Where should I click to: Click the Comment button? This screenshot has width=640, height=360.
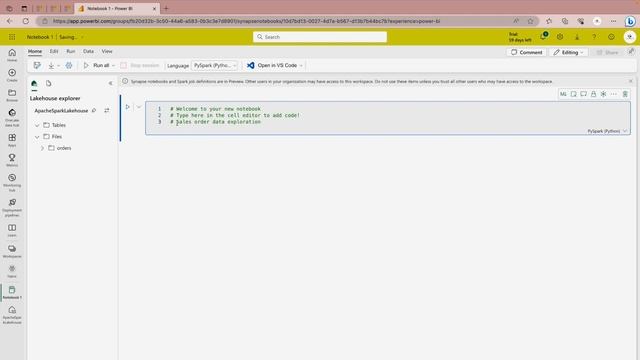[527, 52]
